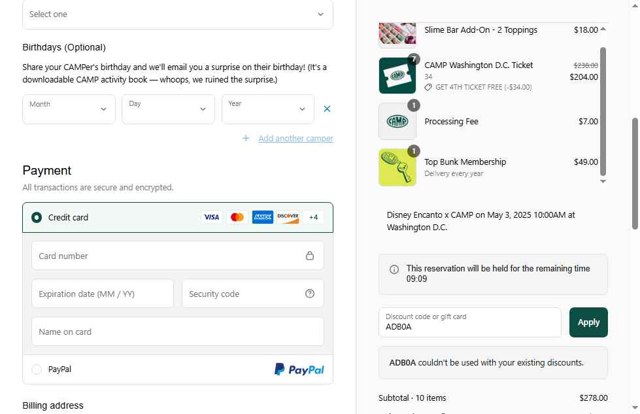This screenshot has width=640, height=414.
Task: Select the Credit card payment option
Action: (x=37, y=217)
